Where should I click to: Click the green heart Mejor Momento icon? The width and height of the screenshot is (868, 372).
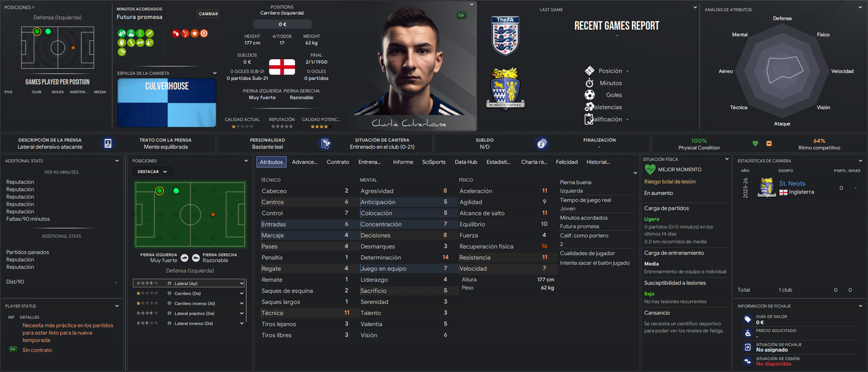point(650,170)
